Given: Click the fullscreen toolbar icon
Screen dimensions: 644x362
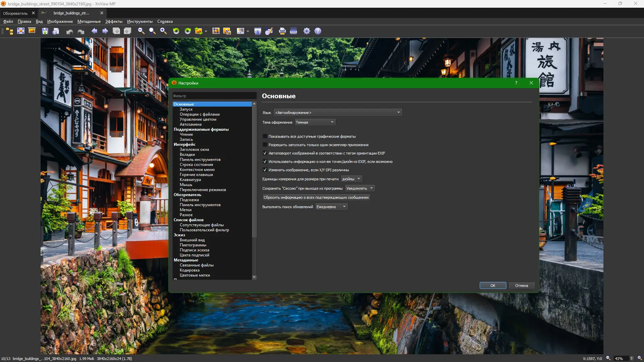Looking at the screenshot, I should [x=21, y=31].
